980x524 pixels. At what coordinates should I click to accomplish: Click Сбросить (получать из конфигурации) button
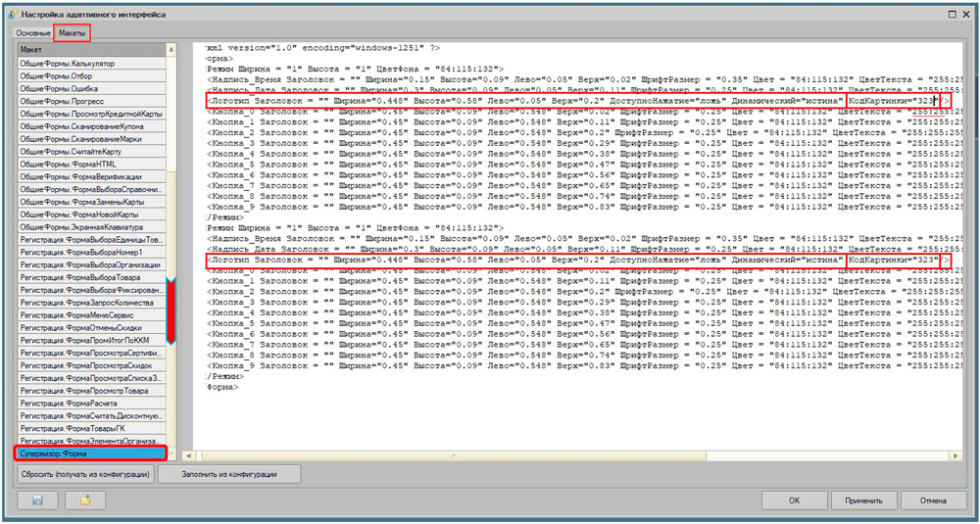(85, 474)
